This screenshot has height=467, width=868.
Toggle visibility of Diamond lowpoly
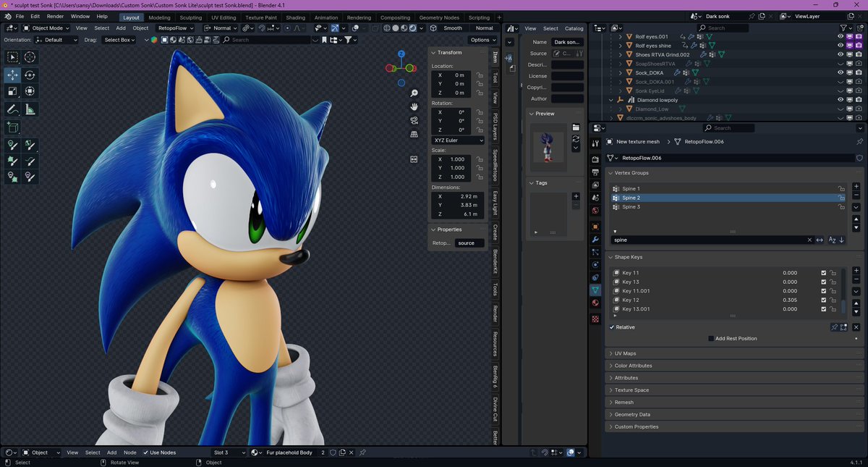click(841, 100)
